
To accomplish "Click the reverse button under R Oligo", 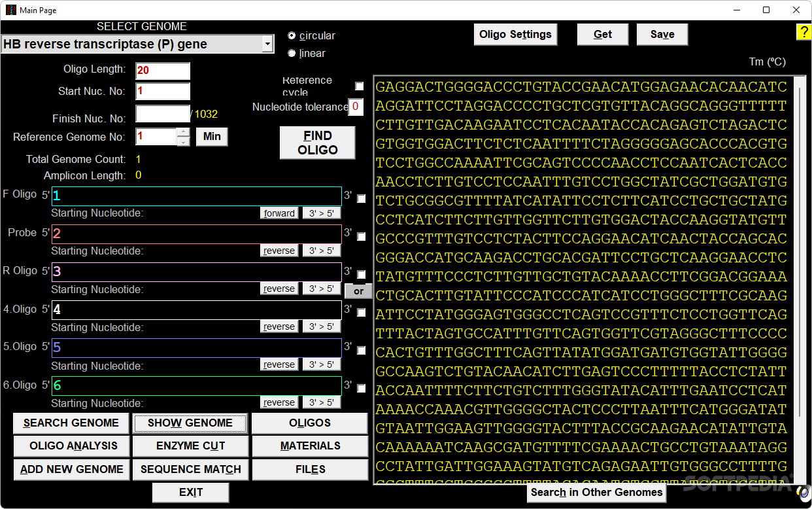I will [279, 289].
